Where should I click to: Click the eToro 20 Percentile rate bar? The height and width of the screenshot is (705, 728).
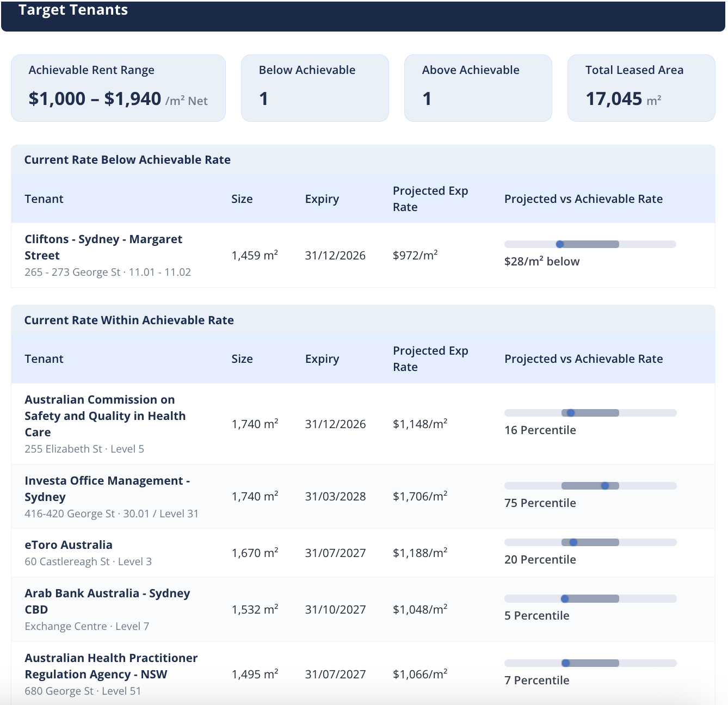point(590,542)
